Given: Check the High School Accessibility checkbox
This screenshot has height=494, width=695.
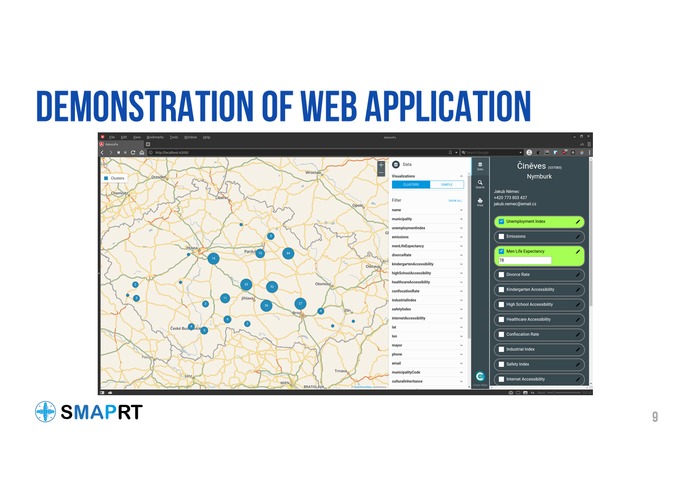Looking at the screenshot, I should [x=501, y=305].
